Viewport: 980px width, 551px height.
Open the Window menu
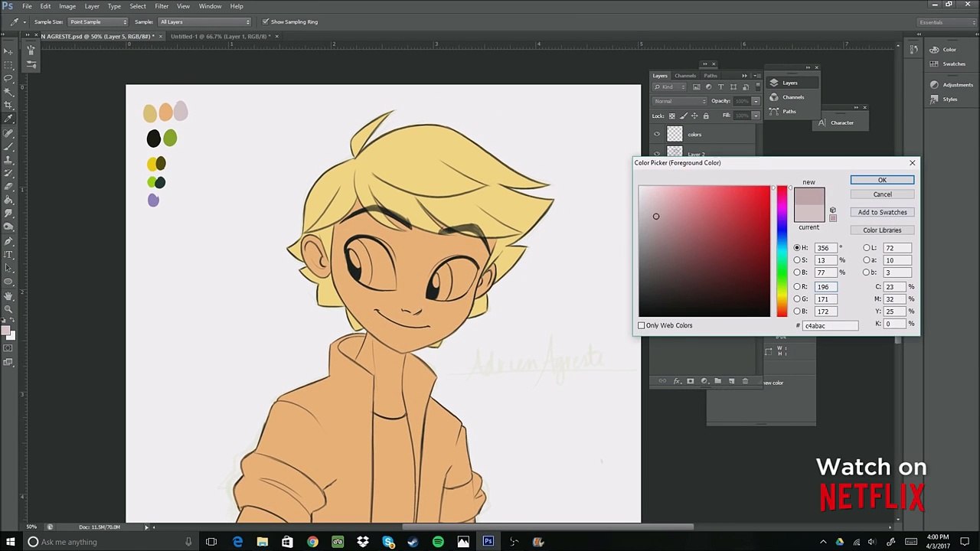pyautogui.click(x=210, y=6)
